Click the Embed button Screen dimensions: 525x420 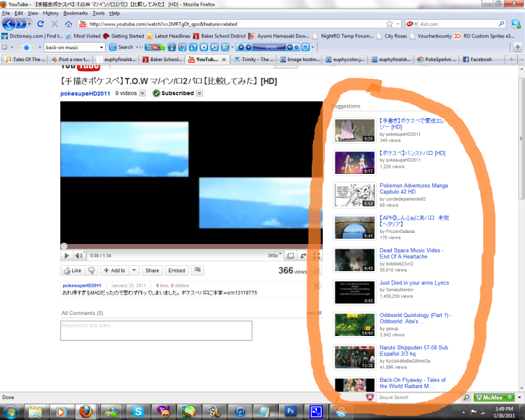point(177,270)
